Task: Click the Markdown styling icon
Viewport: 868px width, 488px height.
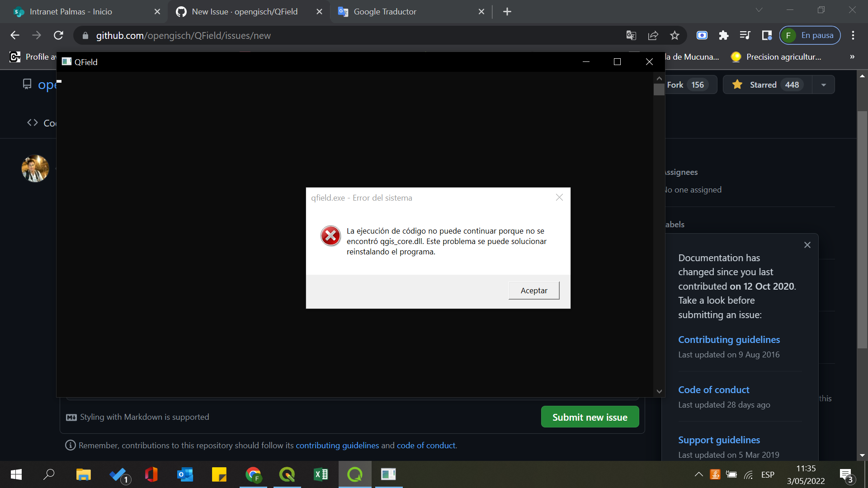Action: point(71,417)
